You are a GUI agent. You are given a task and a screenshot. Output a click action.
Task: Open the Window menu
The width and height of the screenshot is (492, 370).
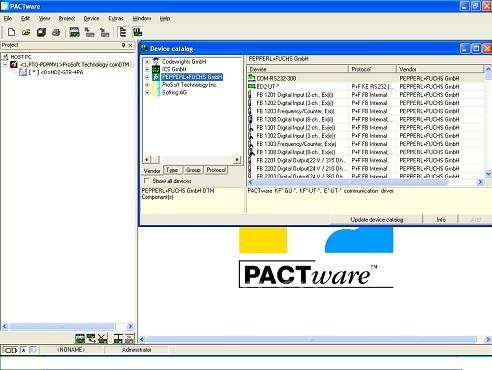click(x=142, y=18)
